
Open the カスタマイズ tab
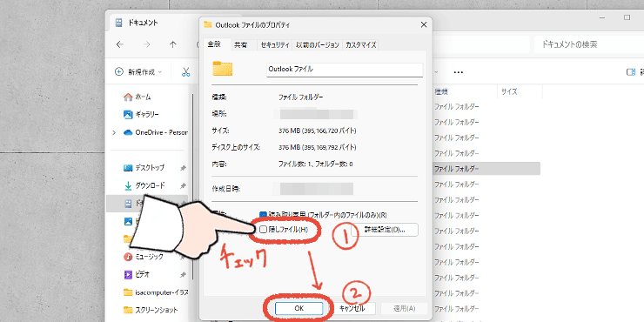pos(361,45)
